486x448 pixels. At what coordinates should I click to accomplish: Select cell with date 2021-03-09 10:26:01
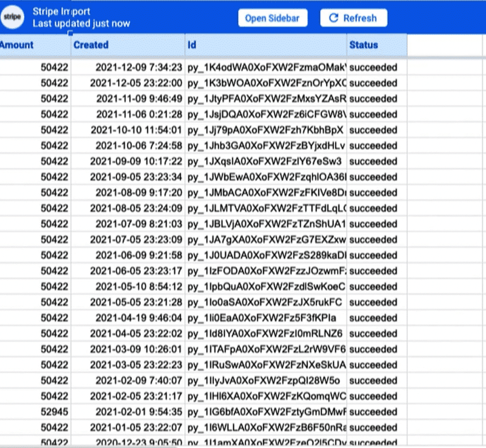click(127, 349)
